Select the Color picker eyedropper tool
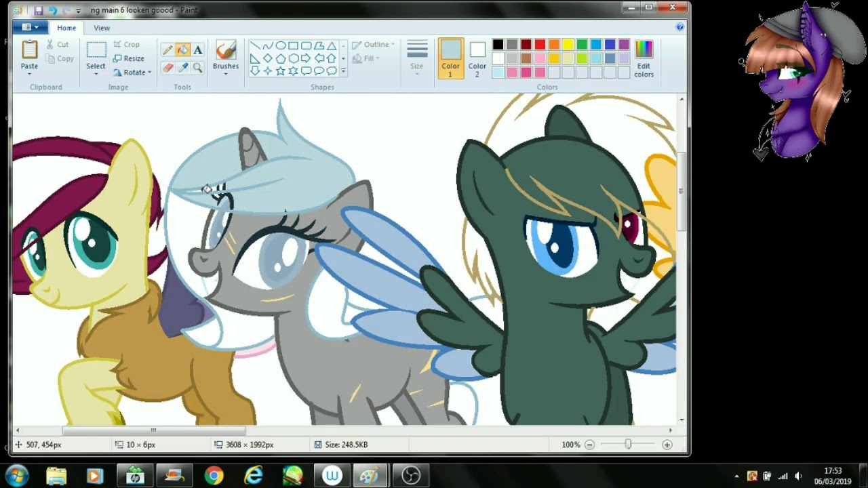 (182, 68)
